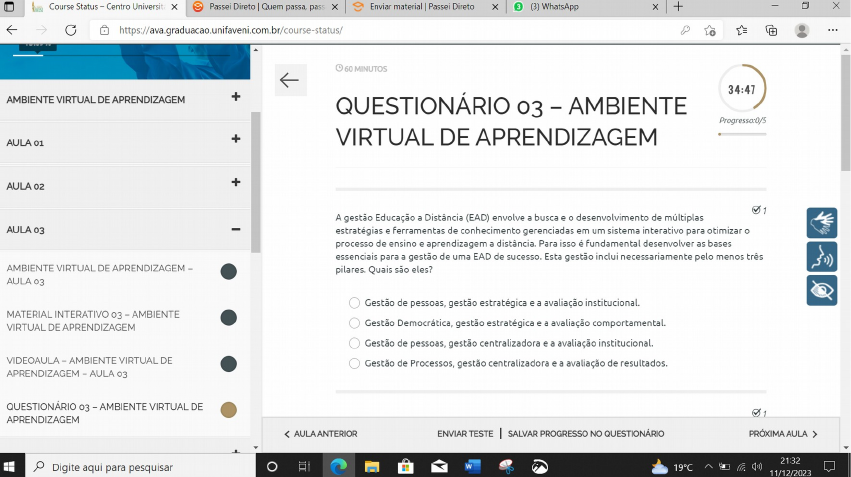851x477 pixels.
Task: Refresh the page with the browser reload icon
Action: [71, 30]
